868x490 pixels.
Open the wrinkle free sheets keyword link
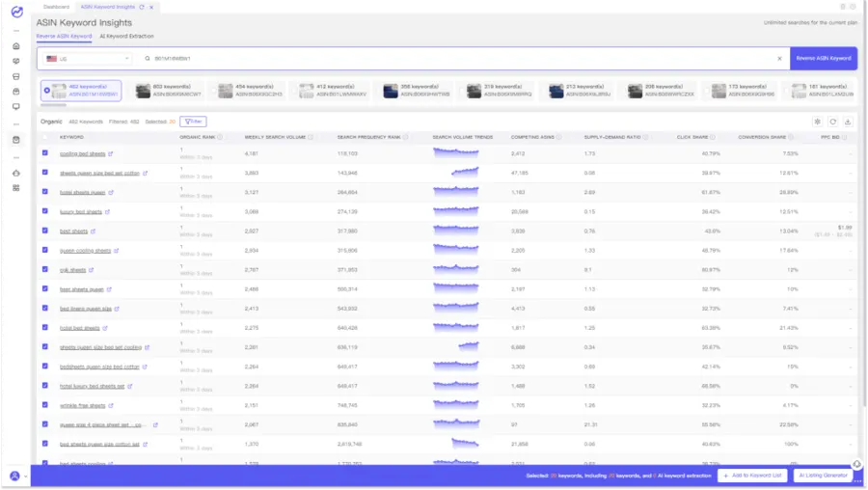[x=83, y=406]
